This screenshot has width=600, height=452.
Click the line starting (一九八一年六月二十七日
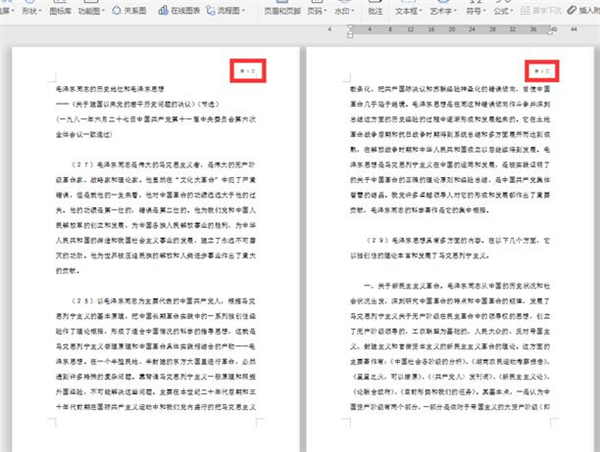point(156,119)
